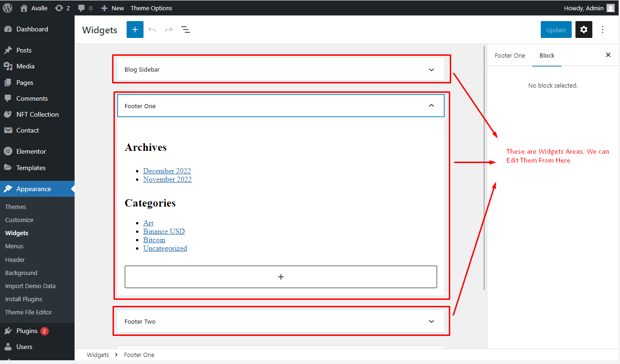Click the Binance USD category link
620x364 pixels.
(164, 231)
